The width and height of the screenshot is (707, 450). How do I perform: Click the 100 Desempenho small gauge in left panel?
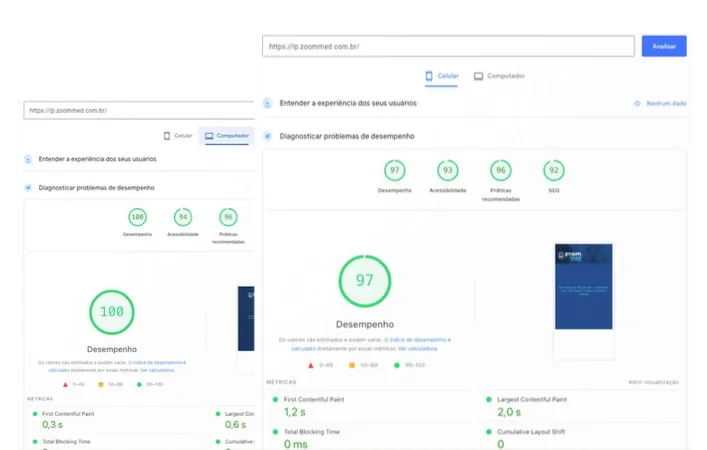coord(137,217)
